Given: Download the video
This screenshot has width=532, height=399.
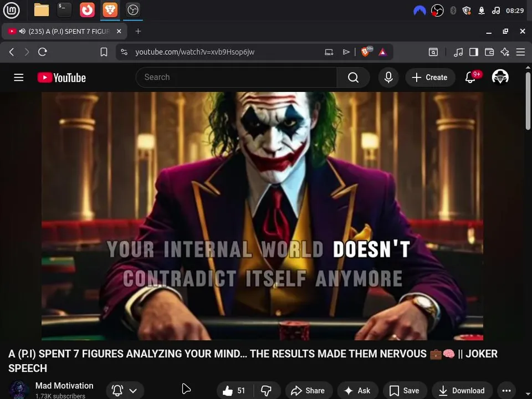Looking at the screenshot, I should pos(462,391).
